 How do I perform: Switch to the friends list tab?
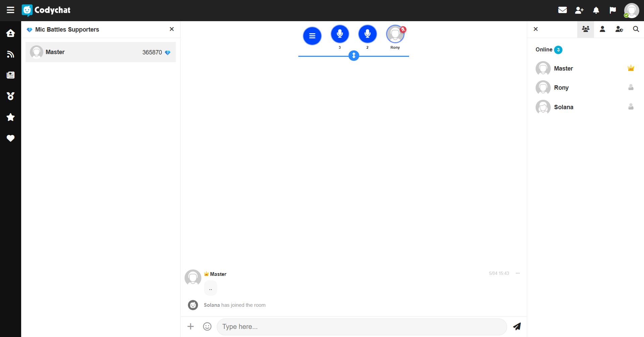pyautogui.click(x=602, y=29)
